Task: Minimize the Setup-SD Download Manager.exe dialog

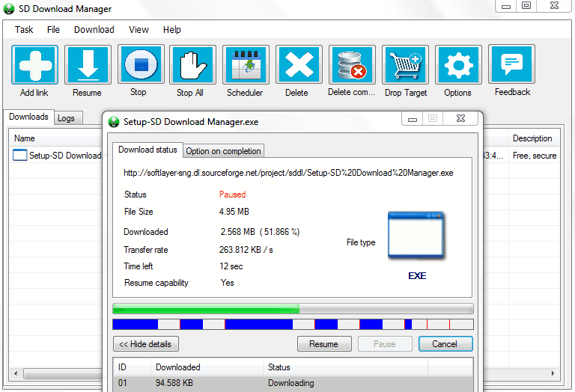Action: pos(413,119)
